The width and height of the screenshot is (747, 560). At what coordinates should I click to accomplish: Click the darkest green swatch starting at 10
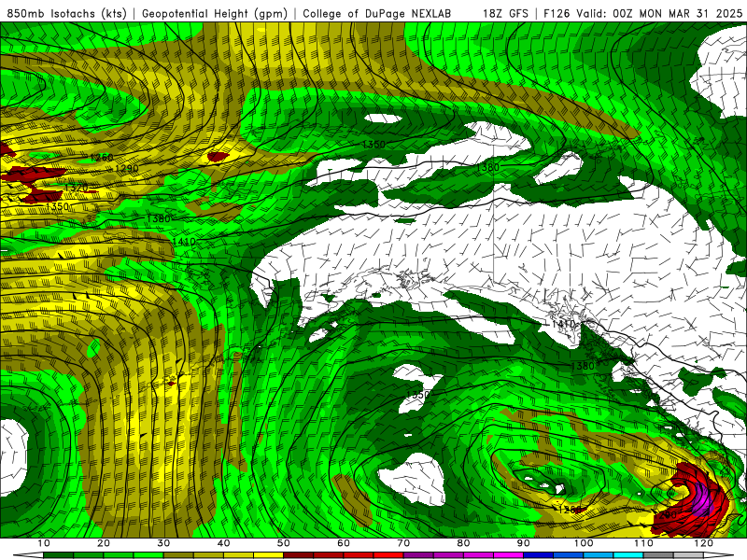tap(58, 555)
